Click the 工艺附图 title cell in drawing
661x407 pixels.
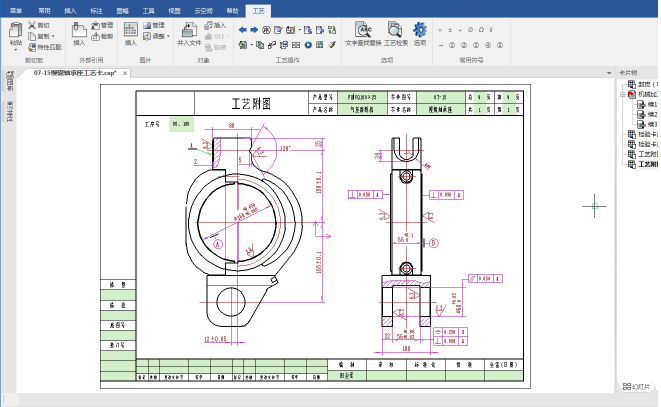point(250,103)
